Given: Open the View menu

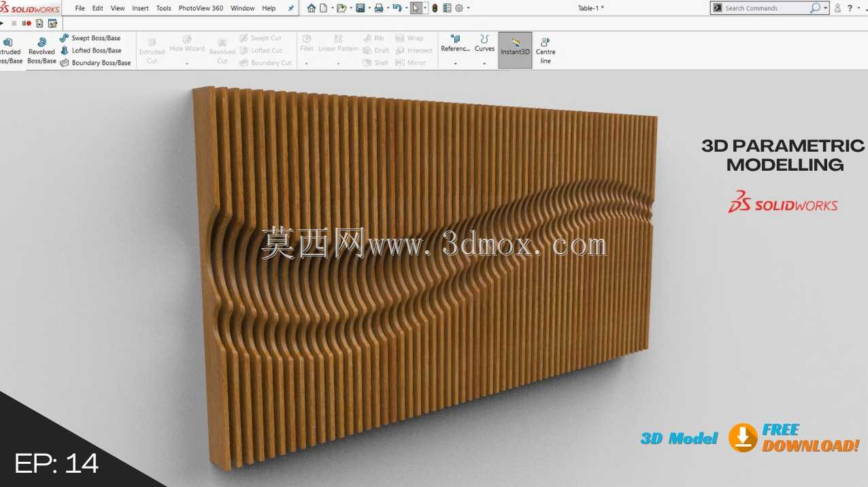Looking at the screenshot, I should click(x=118, y=8).
